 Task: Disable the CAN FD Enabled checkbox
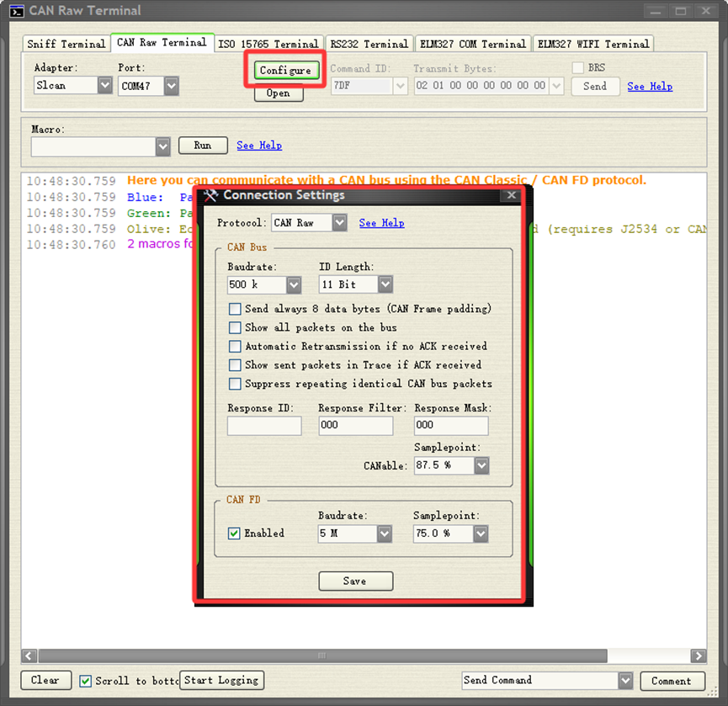click(234, 533)
